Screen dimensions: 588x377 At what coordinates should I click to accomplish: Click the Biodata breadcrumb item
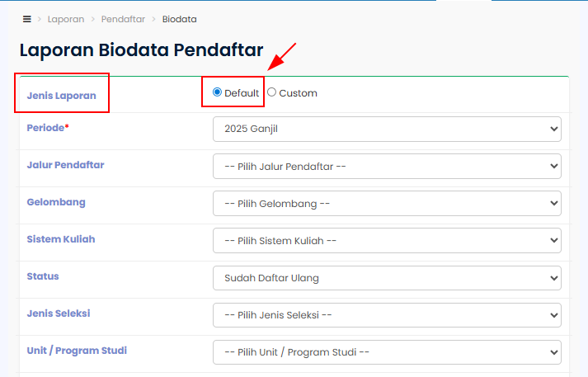[x=179, y=18]
